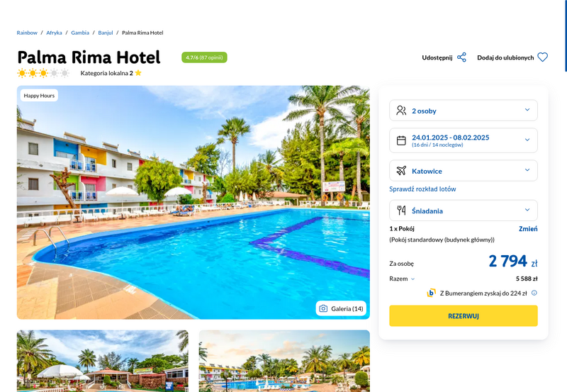Click the Sprawdź rozkład lotów link

pos(422,189)
